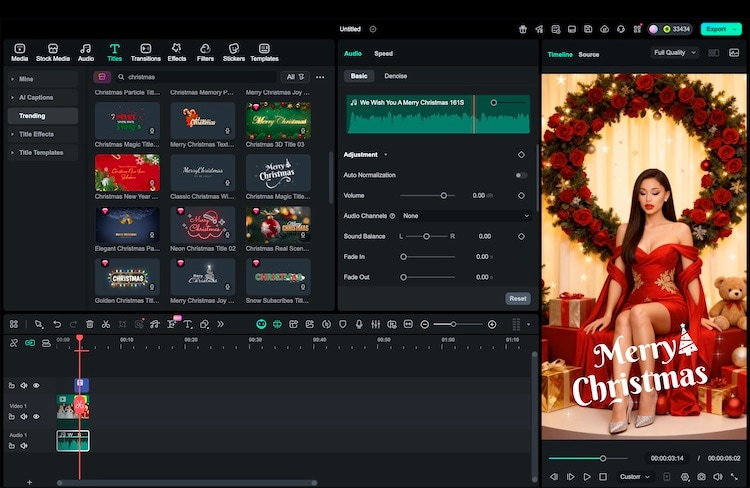This screenshot has height=488, width=750.
Task: Adjust the timeline zoom slider
Action: (x=453, y=324)
